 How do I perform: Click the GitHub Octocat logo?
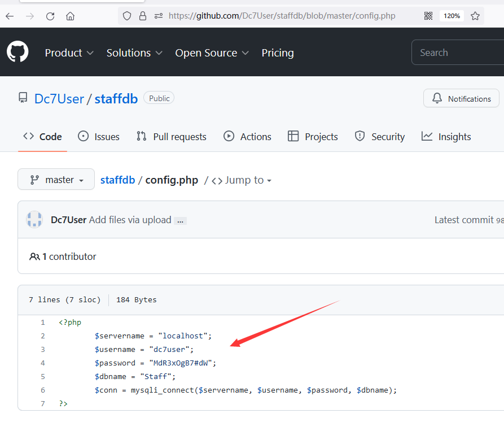[17, 51]
